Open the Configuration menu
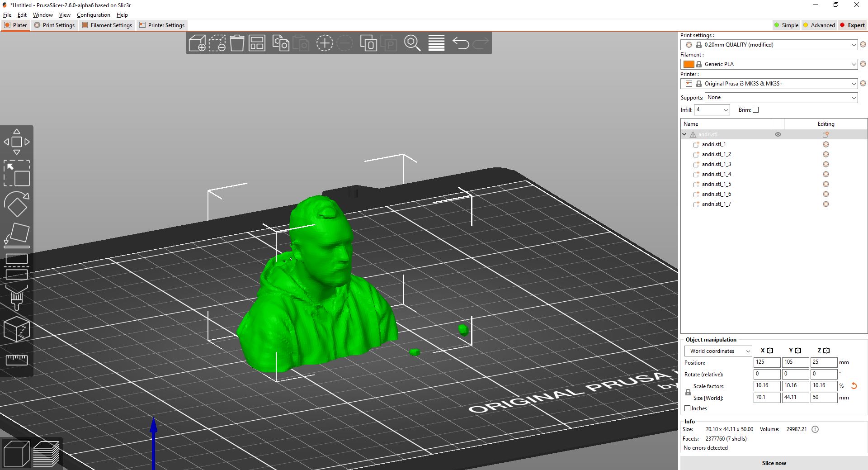This screenshot has width=868, height=470. [x=94, y=15]
